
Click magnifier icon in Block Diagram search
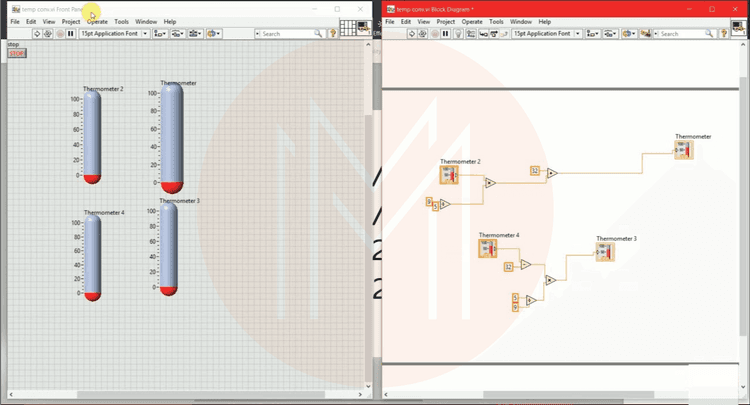coord(709,33)
